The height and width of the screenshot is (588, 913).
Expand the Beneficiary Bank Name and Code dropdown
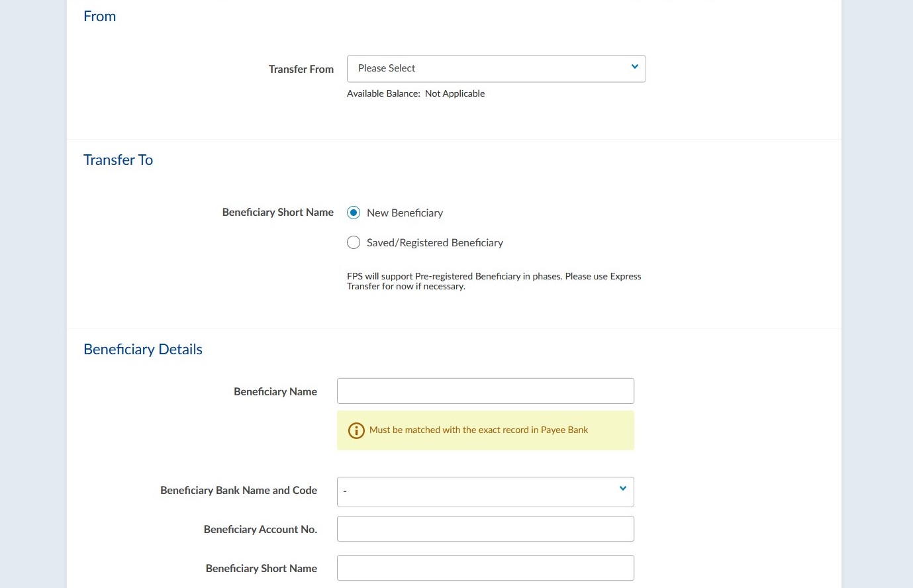(485, 491)
